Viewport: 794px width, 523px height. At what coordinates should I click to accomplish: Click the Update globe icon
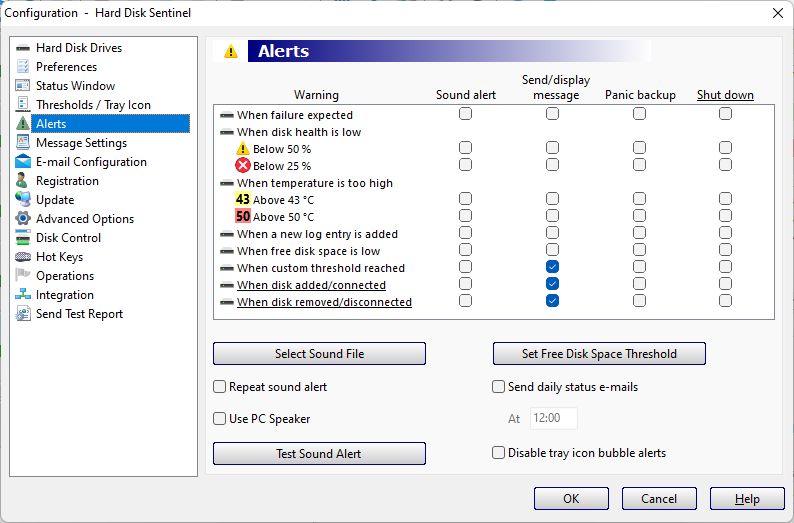[23, 199]
